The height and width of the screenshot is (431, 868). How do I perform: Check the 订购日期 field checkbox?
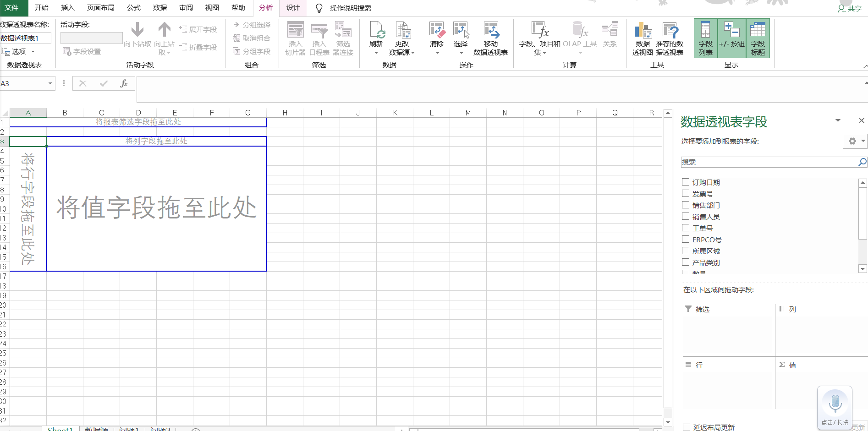pos(686,182)
